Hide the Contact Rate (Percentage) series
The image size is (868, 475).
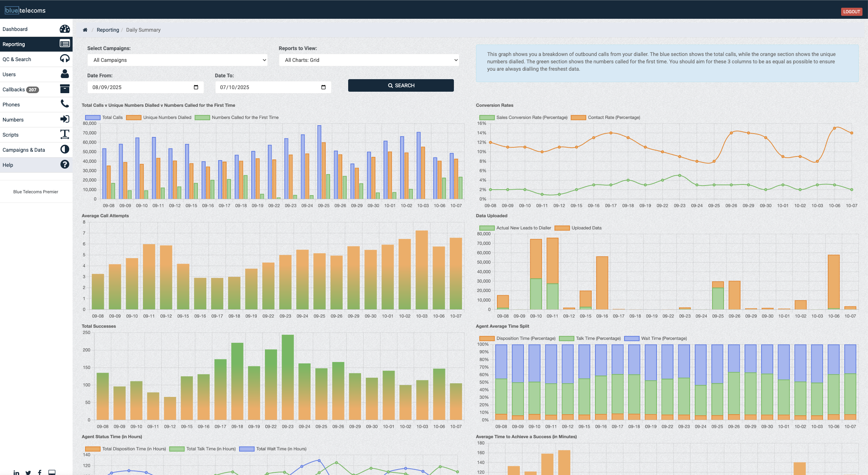pyautogui.click(x=606, y=117)
